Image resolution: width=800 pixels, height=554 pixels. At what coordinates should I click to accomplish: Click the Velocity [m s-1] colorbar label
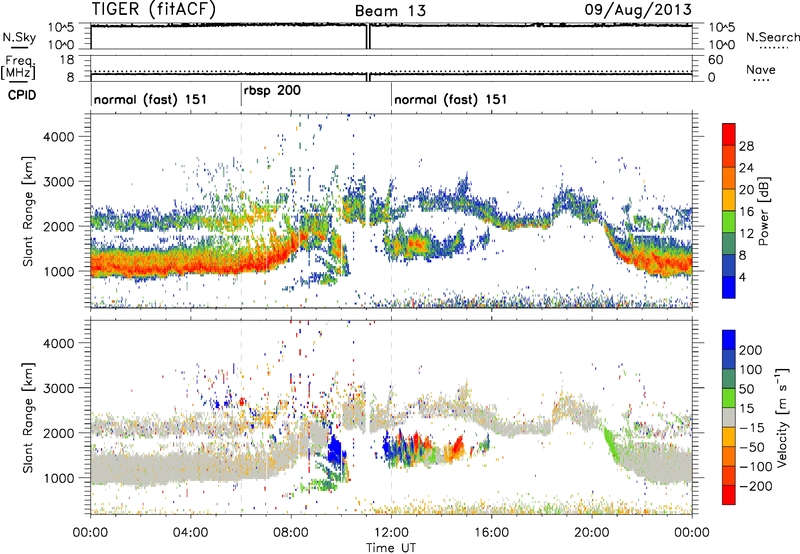click(x=781, y=417)
